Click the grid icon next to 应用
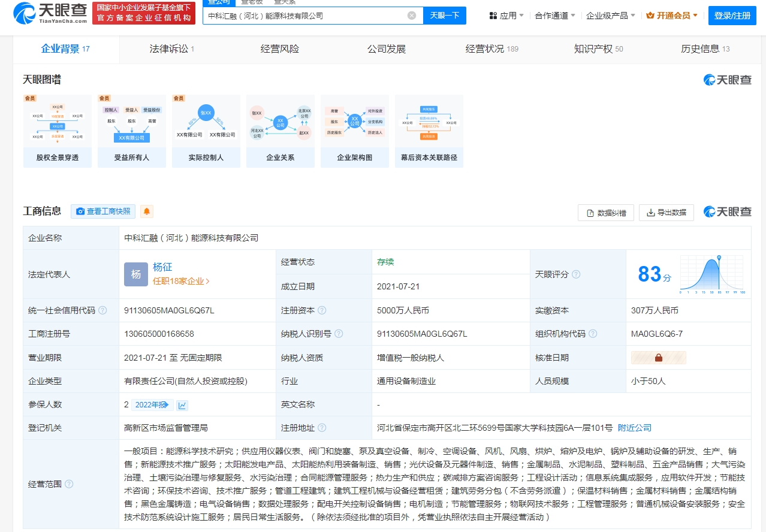The width and height of the screenshot is (766, 532). [x=493, y=16]
